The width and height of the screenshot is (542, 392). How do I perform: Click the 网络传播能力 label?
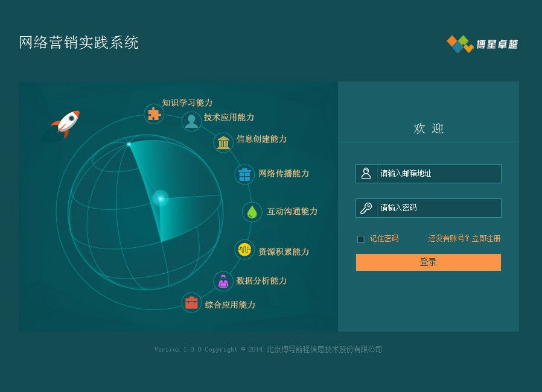tap(284, 173)
